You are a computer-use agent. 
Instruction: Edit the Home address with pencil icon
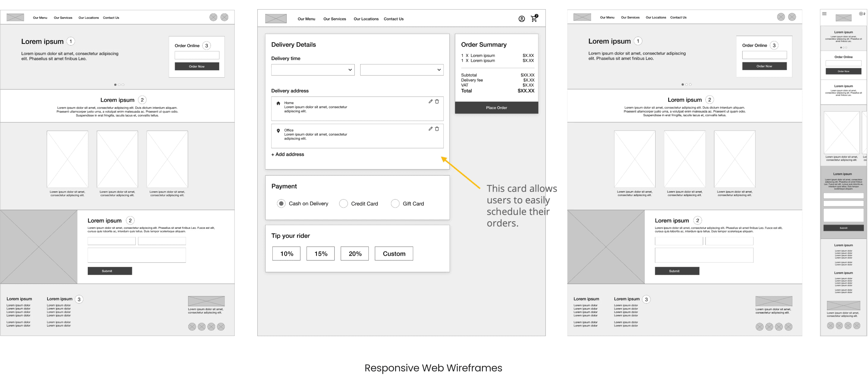point(430,101)
